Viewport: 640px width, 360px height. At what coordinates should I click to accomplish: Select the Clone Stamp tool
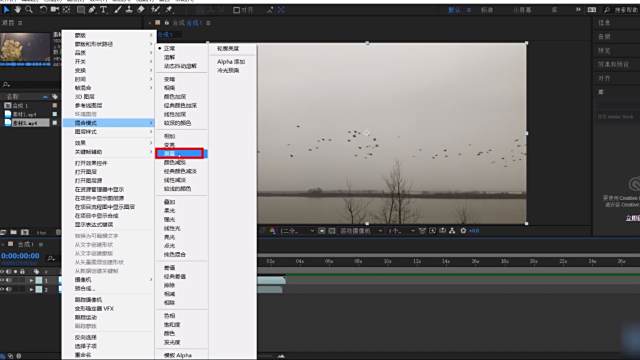click(x=129, y=9)
